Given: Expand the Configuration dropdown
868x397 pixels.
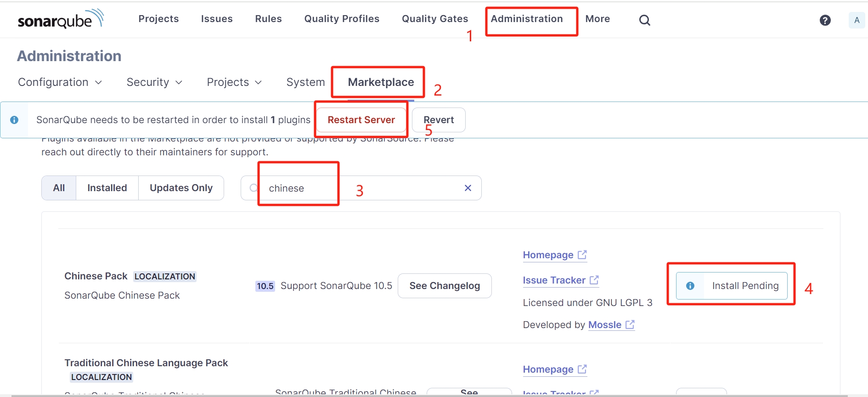Looking at the screenshot, I should tap(60, 82).
